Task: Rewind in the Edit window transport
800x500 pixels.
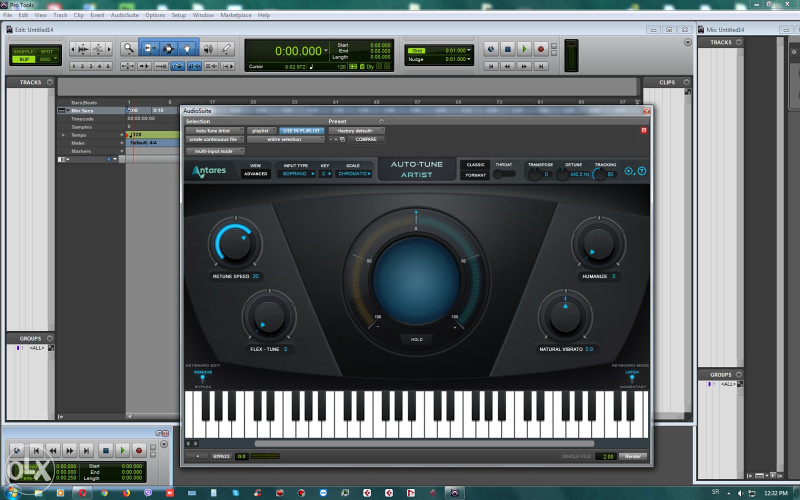Action: coord(507,66)
